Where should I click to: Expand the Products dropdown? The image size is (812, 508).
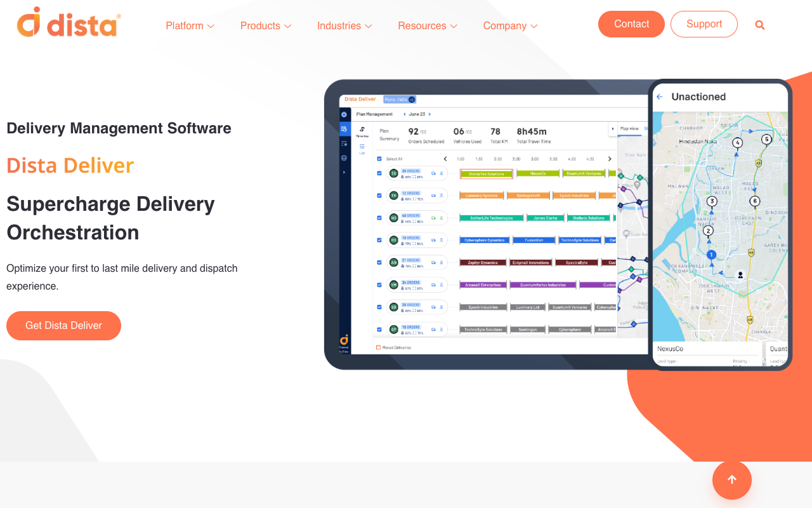[265, 26]
